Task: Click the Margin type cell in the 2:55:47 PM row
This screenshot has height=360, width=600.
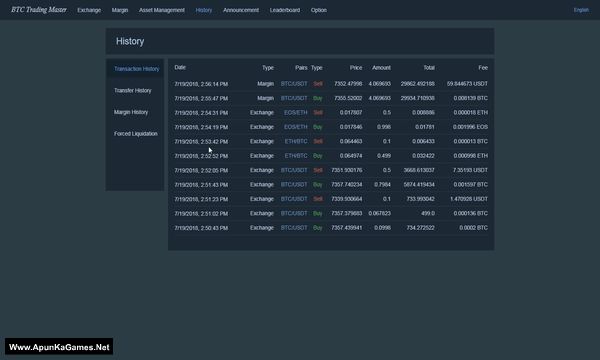Action: click(266, 98)
